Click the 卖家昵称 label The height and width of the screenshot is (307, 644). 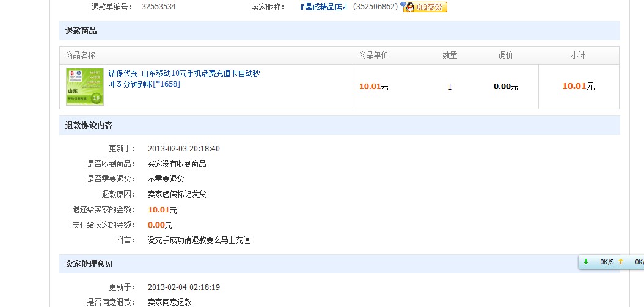coord(268,7)
